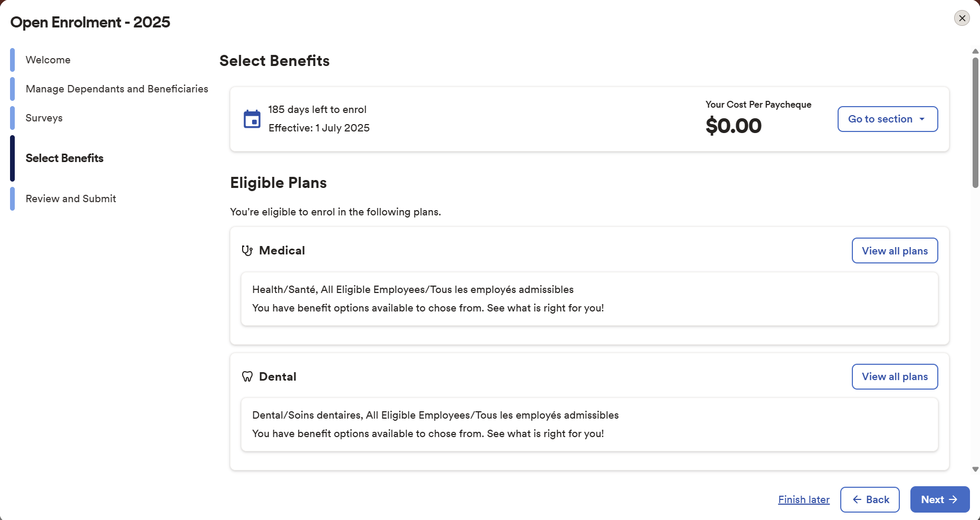Select the Surveys step in the sidebar
The height and width of the screenshot is (520, 980).
[44, 118]
